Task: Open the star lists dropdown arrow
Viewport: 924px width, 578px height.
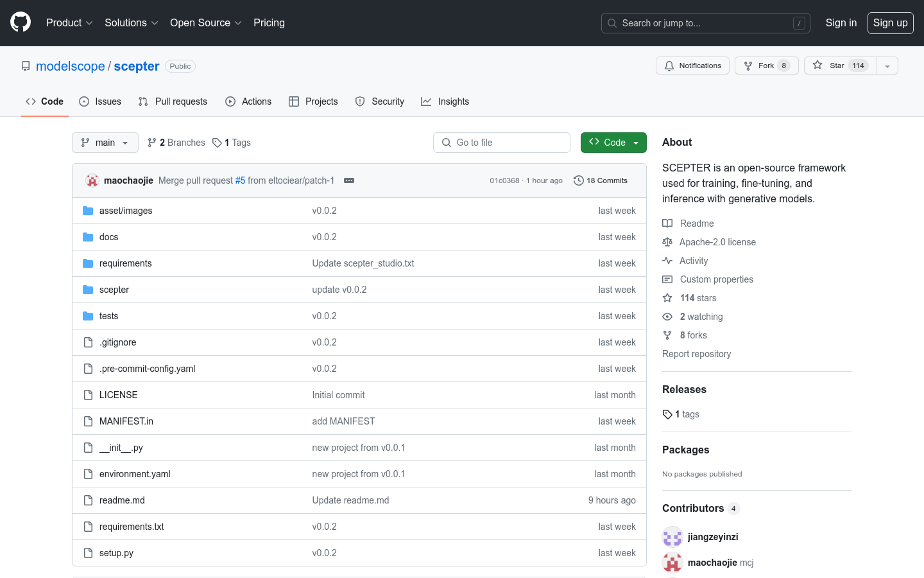Action: pyautogui.click(x=887, y=66)
